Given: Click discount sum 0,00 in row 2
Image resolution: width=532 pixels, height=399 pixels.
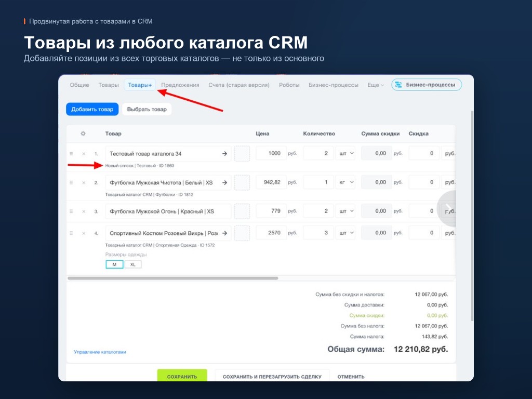Looking at the screenshot, I should [x=376, y=182].
